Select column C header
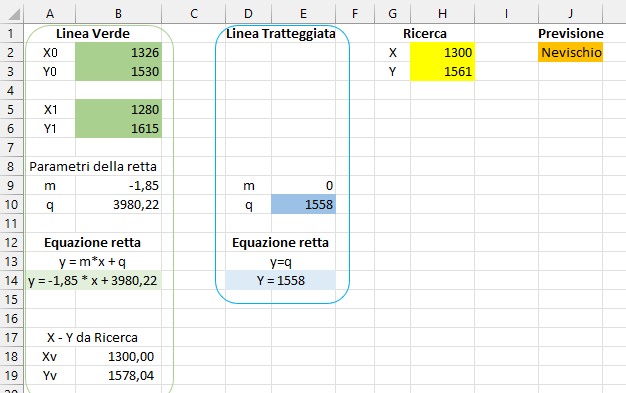The height and width of the screenshot is (393, 626). tap(194, 14)
